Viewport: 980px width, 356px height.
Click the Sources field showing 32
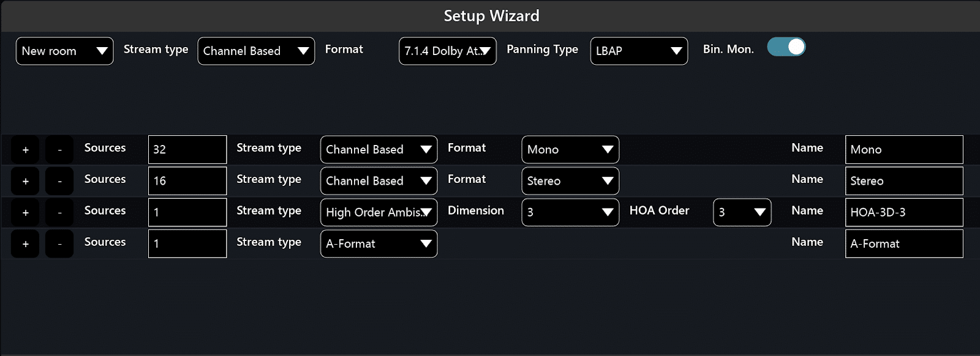tap(187, 149)
